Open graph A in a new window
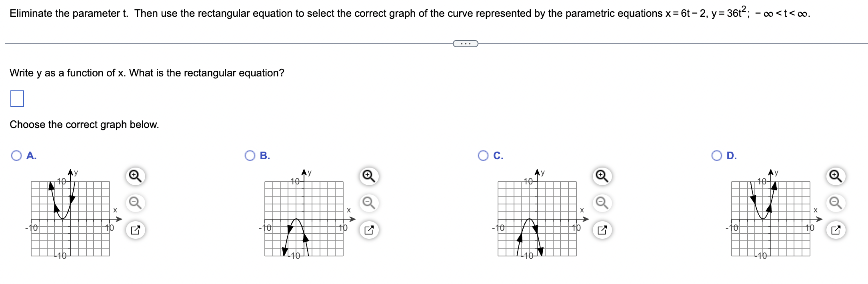 point(136,229)
